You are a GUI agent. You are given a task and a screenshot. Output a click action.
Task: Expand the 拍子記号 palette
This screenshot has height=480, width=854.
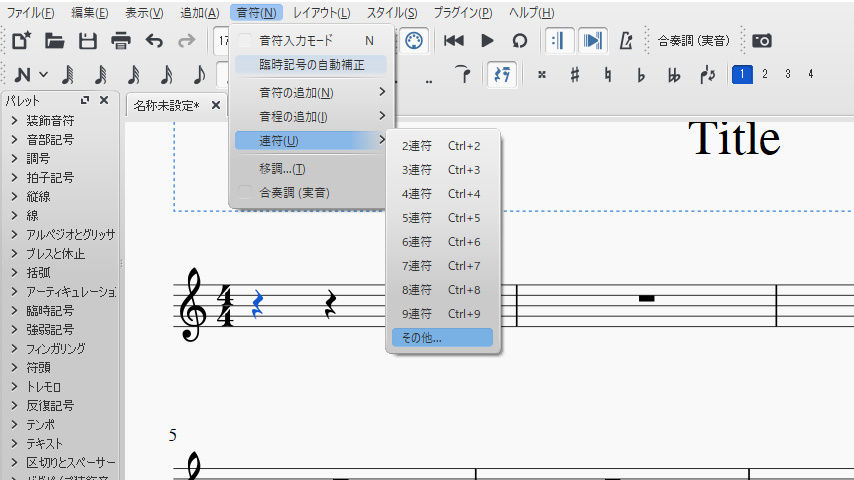click(x=15, y=178)
